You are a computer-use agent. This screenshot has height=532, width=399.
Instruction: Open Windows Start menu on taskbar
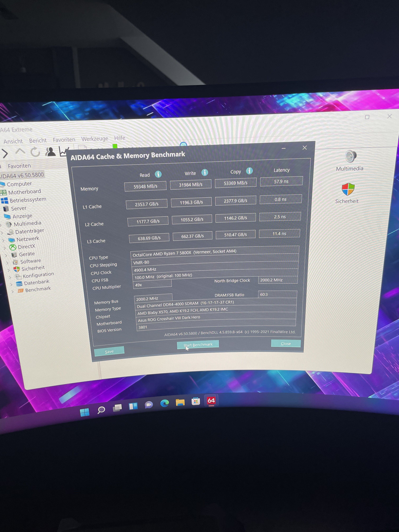pyautogui.click(x=85, y=412)
